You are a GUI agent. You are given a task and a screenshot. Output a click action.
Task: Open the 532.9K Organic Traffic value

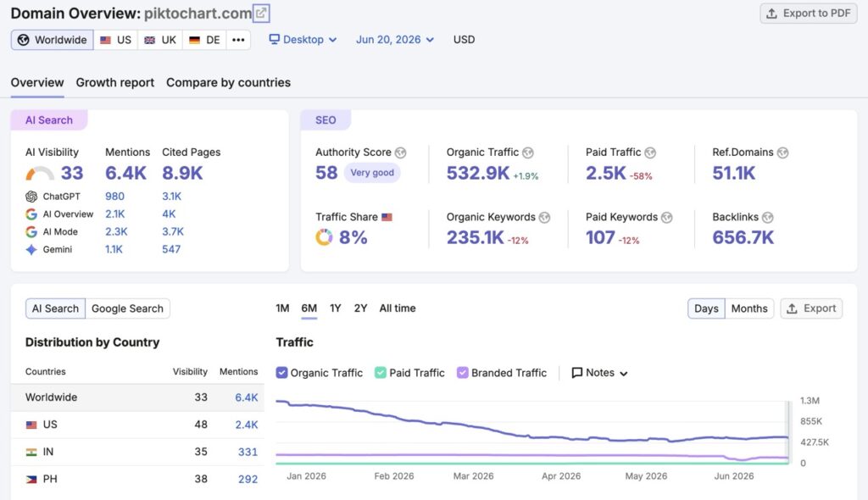pos(478,174)
